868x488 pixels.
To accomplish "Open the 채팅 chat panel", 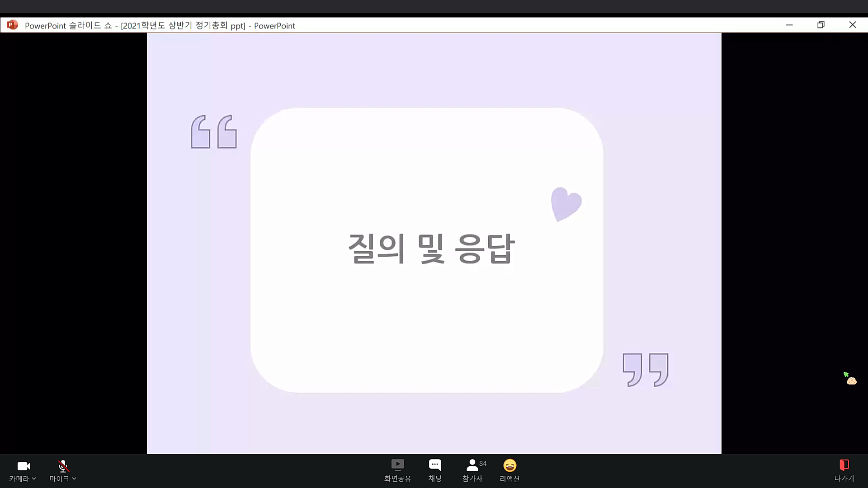I will (434, 465).
